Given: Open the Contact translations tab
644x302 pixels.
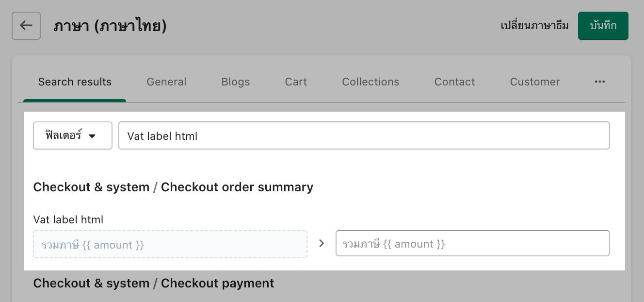Looking at the screenshot, I should coord(454,82).
